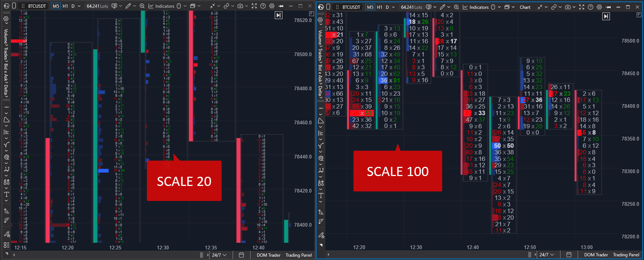This screenshot has width=644, height=260.
Task: Jump to latest bar button in right chart
Action: [x=606, y=17]
